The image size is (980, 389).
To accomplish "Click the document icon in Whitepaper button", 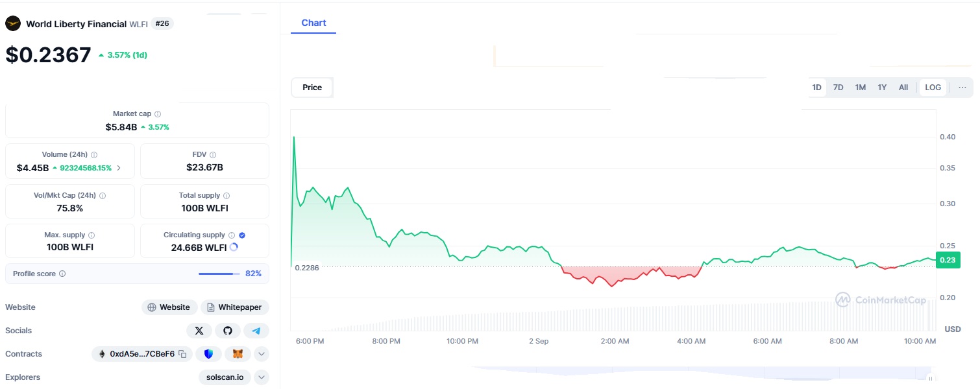I will (x=211, y=307).
